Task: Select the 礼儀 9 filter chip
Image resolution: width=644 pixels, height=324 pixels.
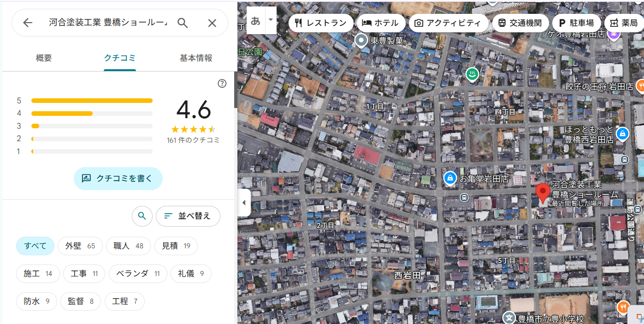Action: click(x=191, y=274)
